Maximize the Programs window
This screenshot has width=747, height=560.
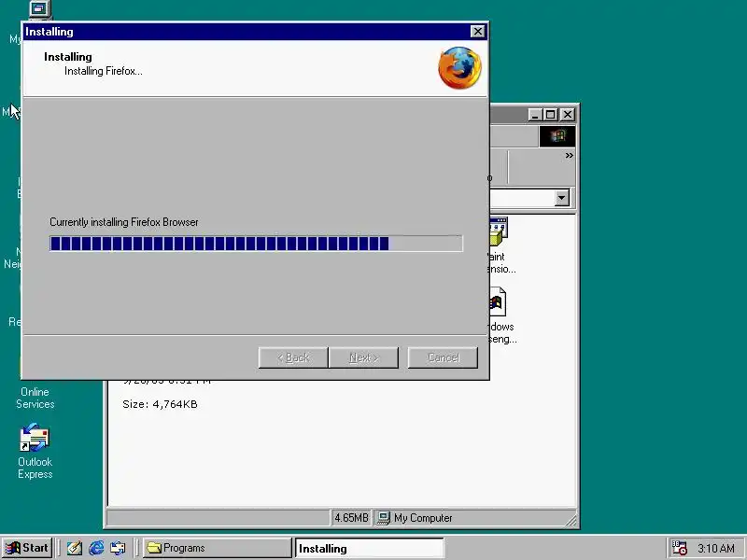coord(550,115)
